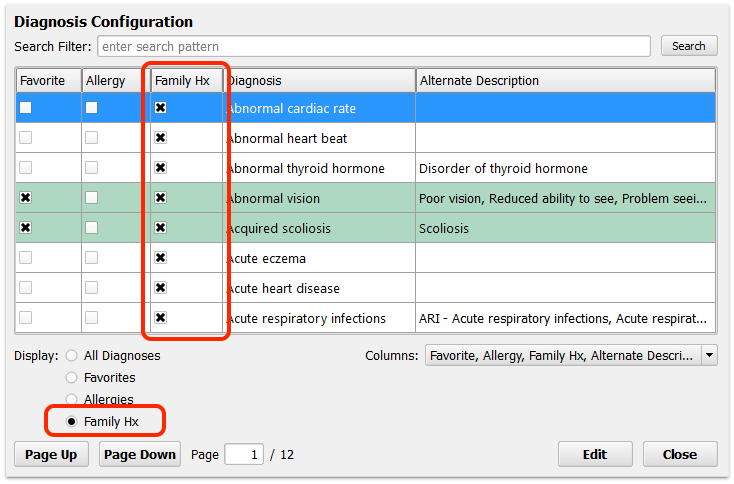Go to next page with Page Down
Image resolution: width=734 pixels, height=484 pixels.
click(140, 455)
